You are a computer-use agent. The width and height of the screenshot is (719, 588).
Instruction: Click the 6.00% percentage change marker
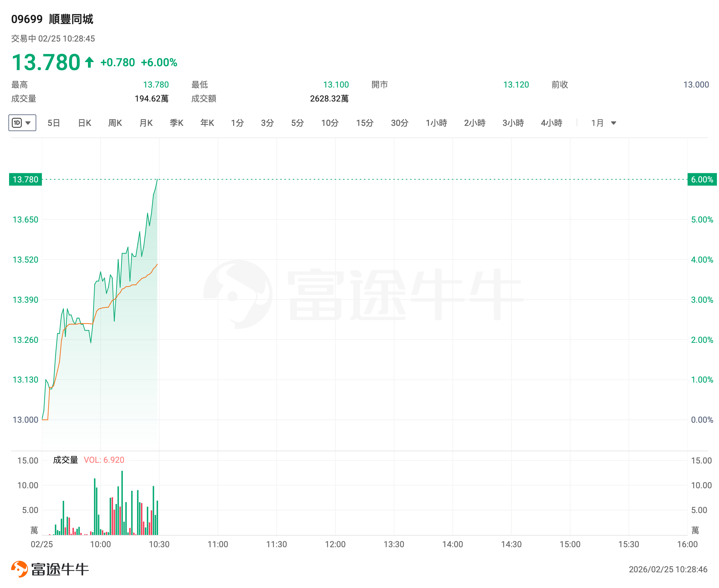click(702, 180)
